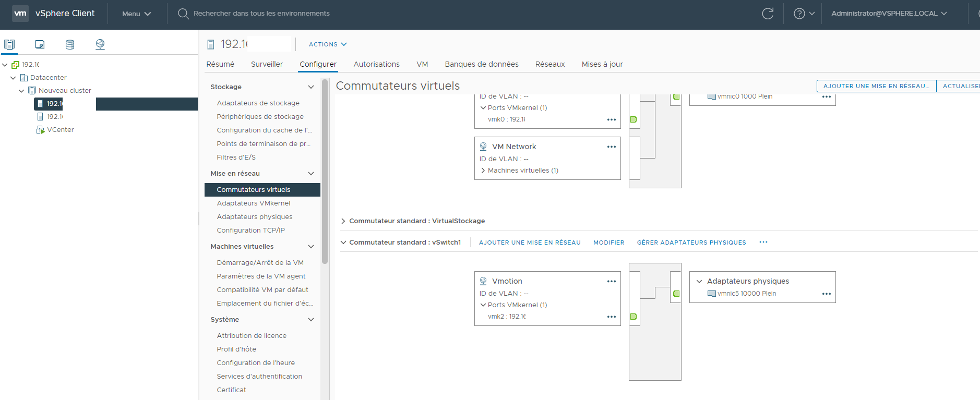Collapse Commutateur standard vSwitch1

point(343,243)
